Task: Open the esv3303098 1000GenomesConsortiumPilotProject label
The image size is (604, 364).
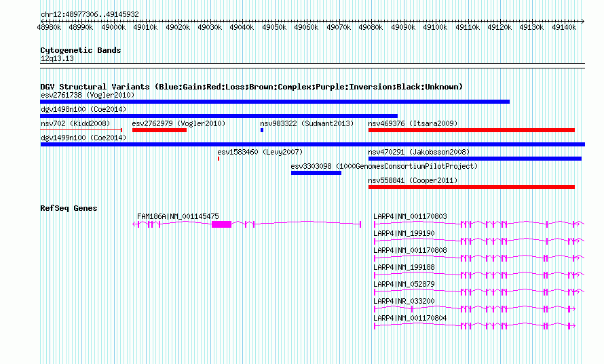Action: (384, 166)
